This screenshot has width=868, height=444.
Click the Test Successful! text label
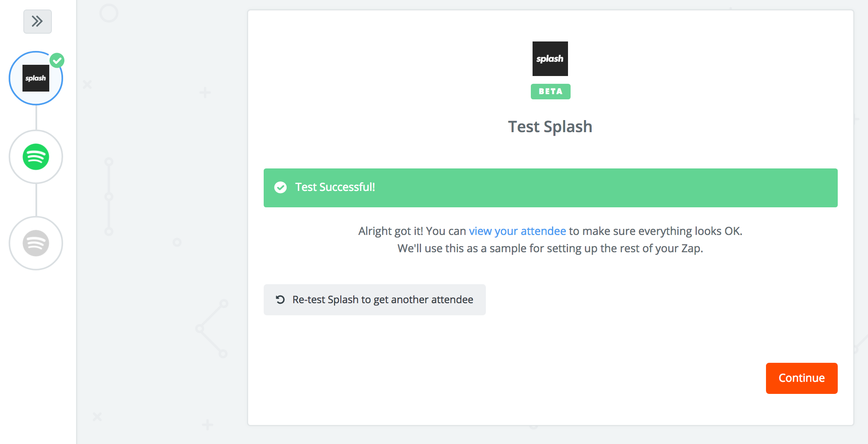[x=335, y=187]
